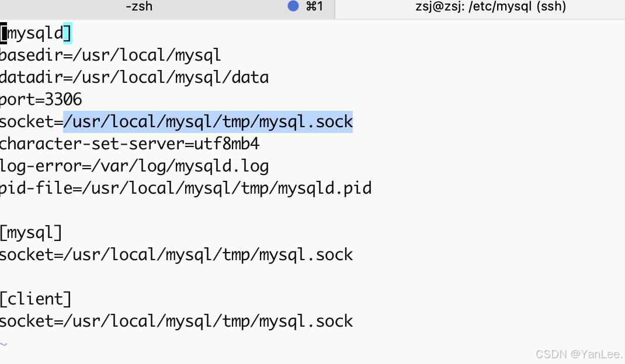Click the datadir=/usr/local/mysql/data line
625x364 pixels.
click(134, 77)
